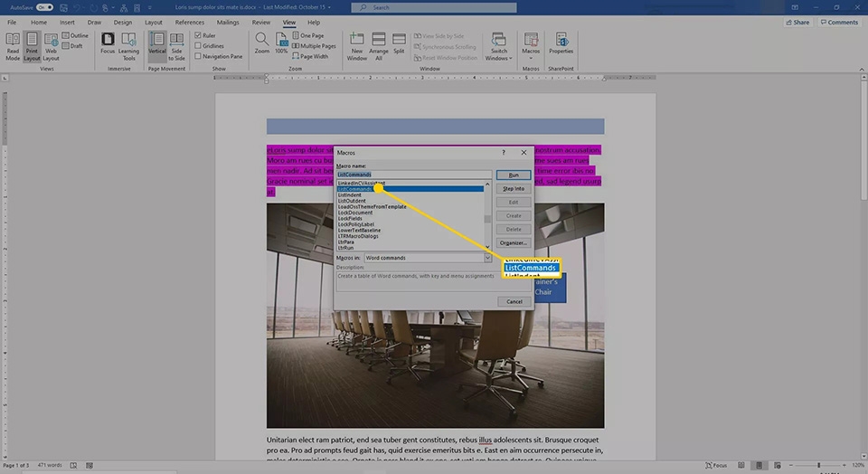
Task: Click the status bar zoom slider
Action: (819, 465)
